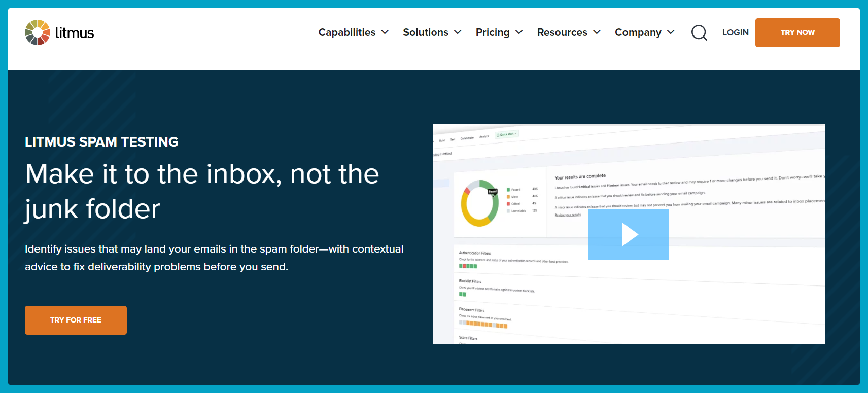
Task: Click the Quick start dropdown in preview
Action: 507,134
